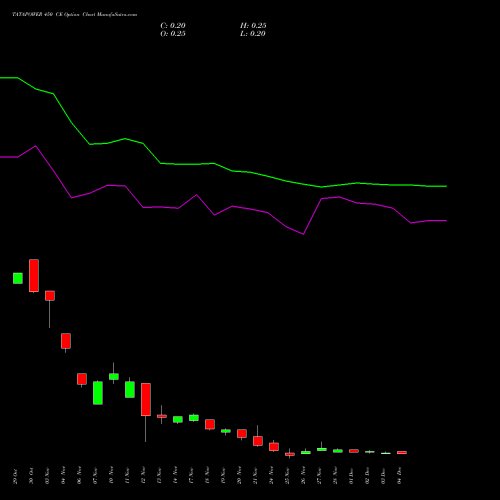Screen dimensions: 500x500
Task: Click the 03 Dec date label
Action: (x=383, y=476)
